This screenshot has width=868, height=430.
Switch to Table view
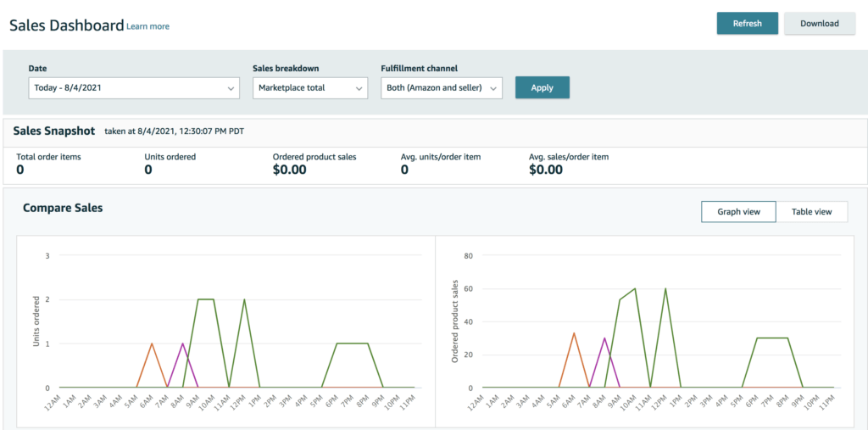tap(811, 212)
